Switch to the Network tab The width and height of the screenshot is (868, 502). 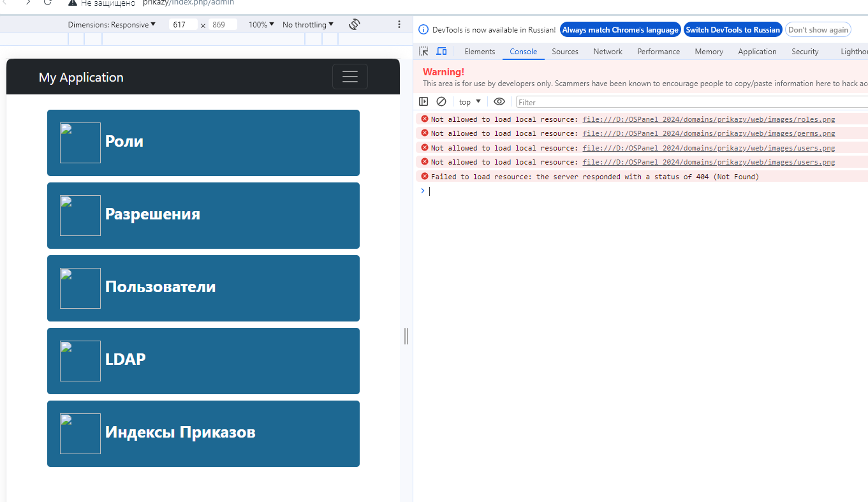tap(608, 52)
